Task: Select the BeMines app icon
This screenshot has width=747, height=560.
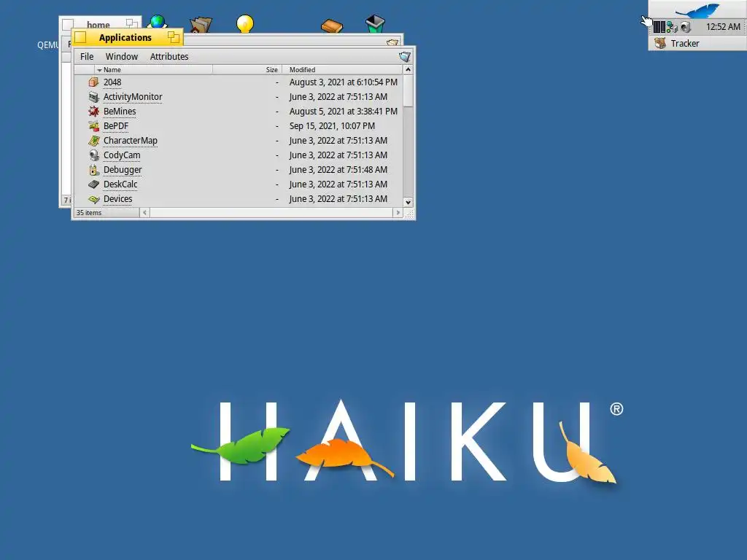Action: (93, 112)
